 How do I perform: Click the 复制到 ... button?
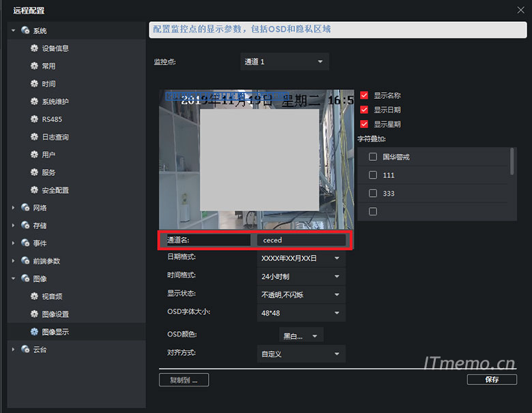[184, 380]
